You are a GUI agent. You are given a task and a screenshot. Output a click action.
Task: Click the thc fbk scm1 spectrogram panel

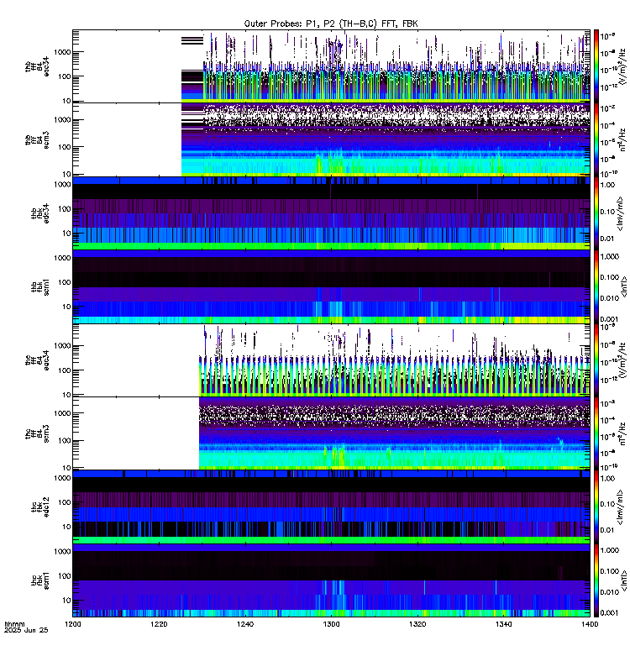pyautogui.click(x=331, y=580)
